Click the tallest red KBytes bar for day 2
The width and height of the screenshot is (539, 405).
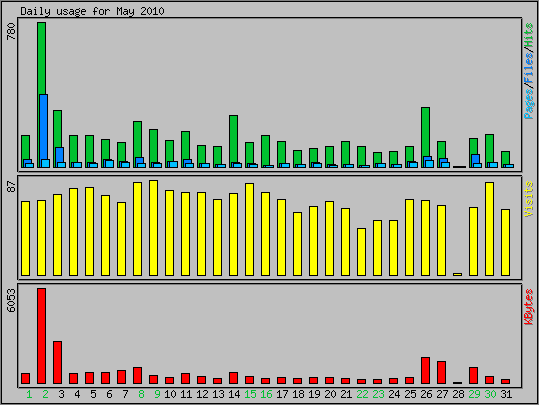pyautogui.click(x=42, y=336)
